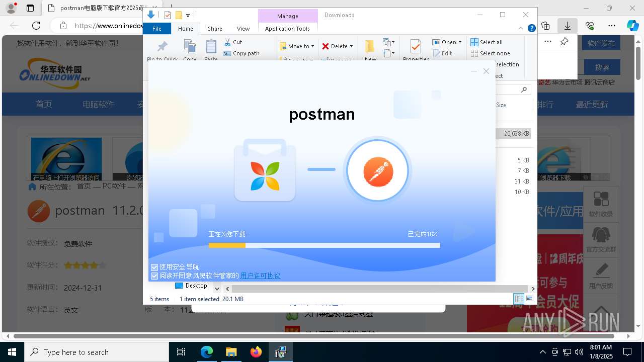Click the 软件发布 button on the webpage
Viewport: 644px width, 362px height.
coord(601,43)
